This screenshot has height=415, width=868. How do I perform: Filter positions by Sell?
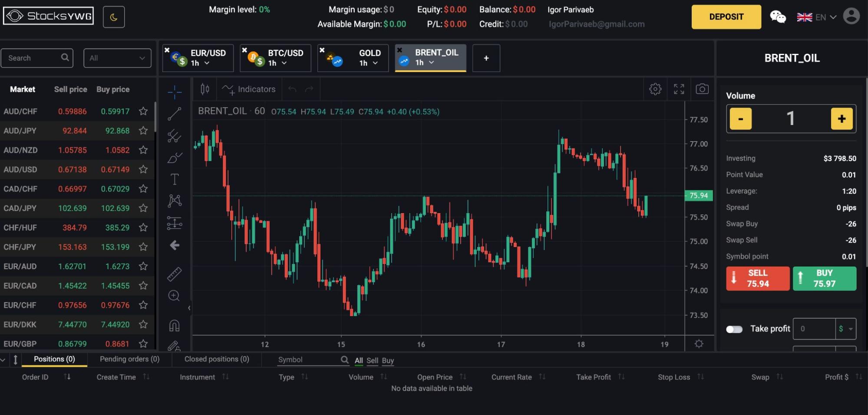coord(372,361)
